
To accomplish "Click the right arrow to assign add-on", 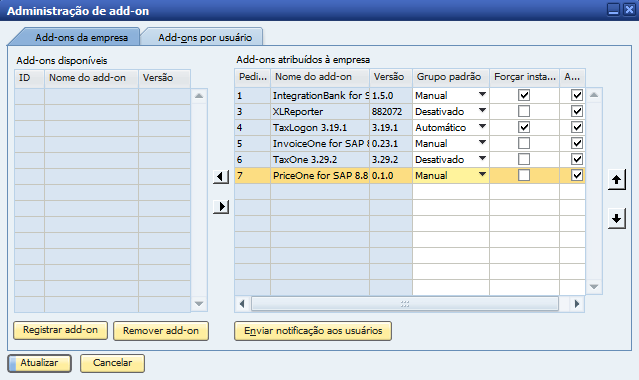I will [220, 206].
